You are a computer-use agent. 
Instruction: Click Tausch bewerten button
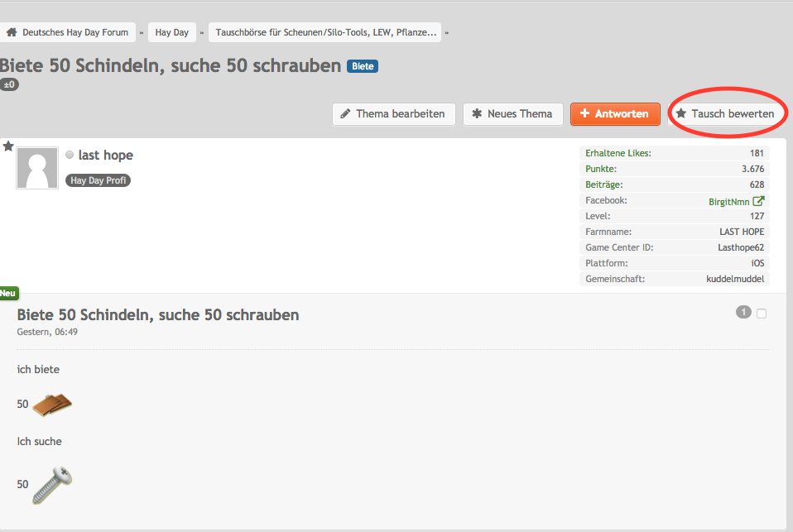tap(726, 114)
